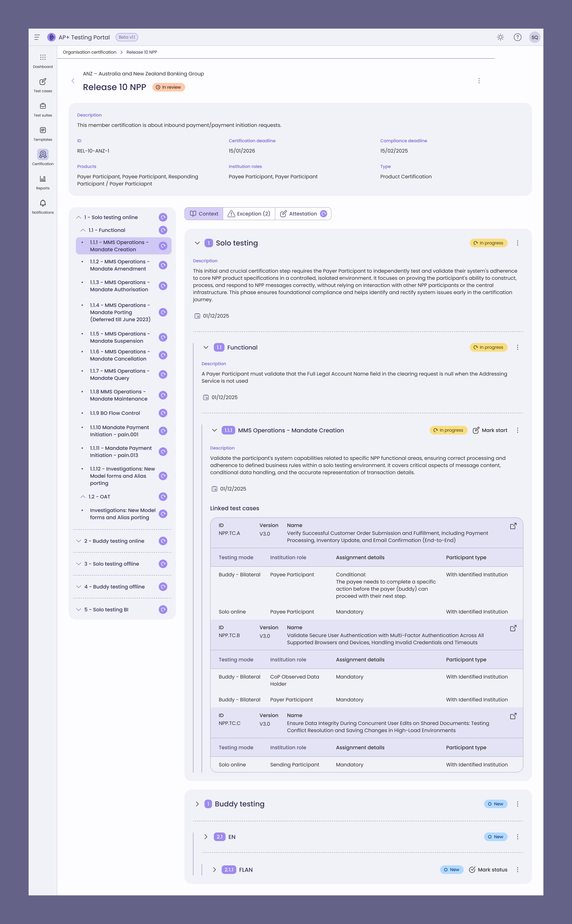Screen dimensions: 572x924
Task: Click the SQ user avatar
Action: coord(534,37)
